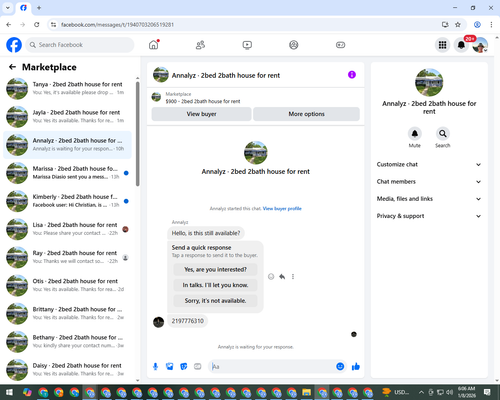Open Brittany's conversation
The image size is (500, 400).
tap(67, 313)
